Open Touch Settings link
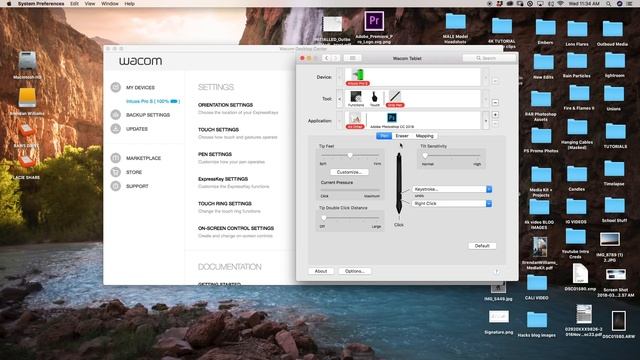Viewport: 640px width, 360px height. [x=218, y=129]
